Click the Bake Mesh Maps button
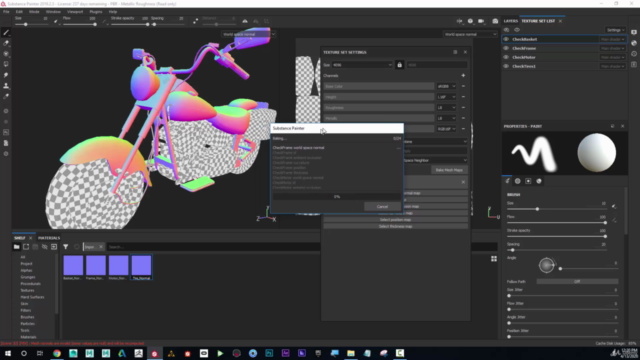Image resolution: width=640 pixels, height=360 pixels. (449, 170)
